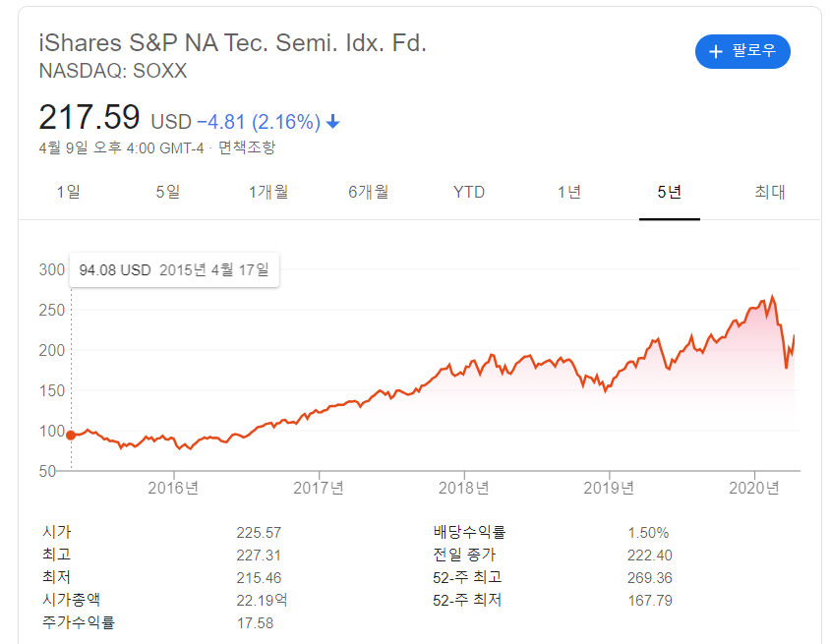The image size is (830, 644).
Task: Select the 5일 time range tab
Action: (166, 192)
